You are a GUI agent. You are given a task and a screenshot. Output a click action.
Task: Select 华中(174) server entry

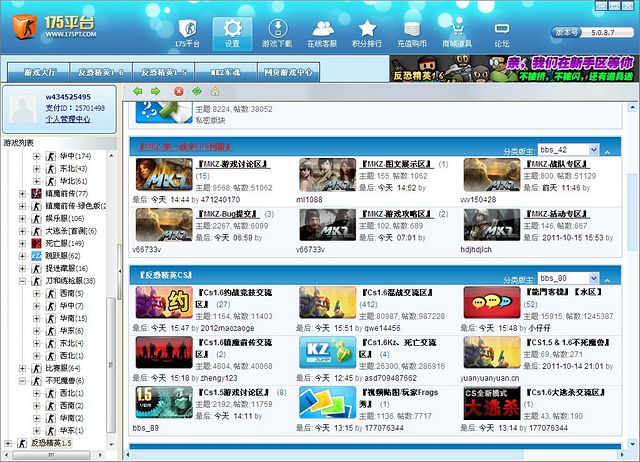pos(75,156)
